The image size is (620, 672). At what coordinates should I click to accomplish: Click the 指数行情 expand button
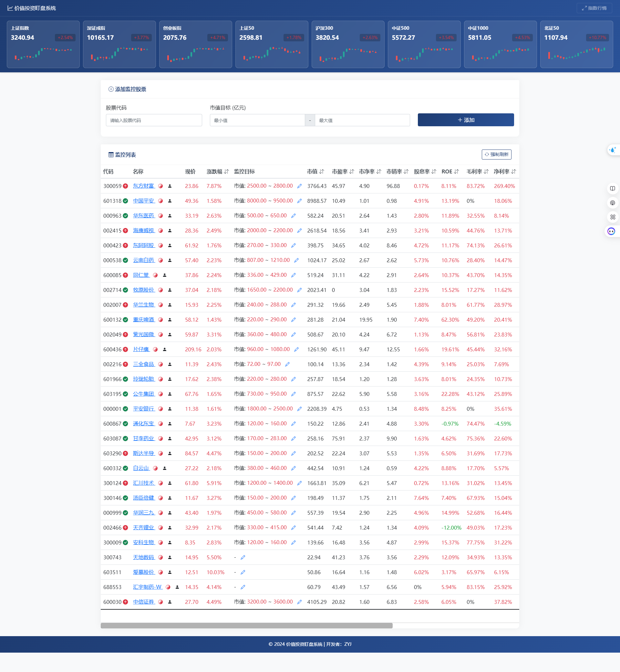594,8
